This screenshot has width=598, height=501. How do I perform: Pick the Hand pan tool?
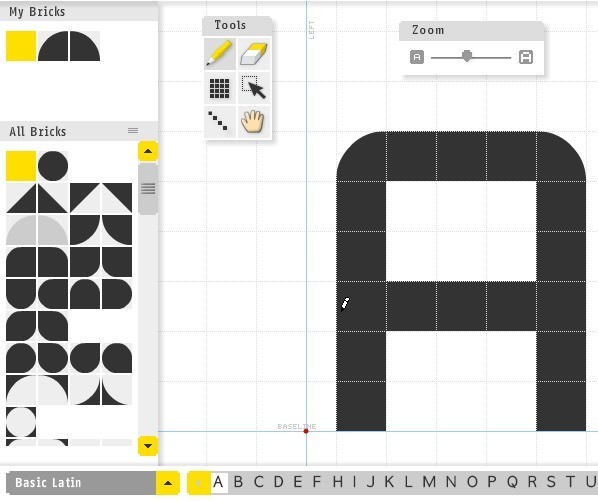point(254,122)
